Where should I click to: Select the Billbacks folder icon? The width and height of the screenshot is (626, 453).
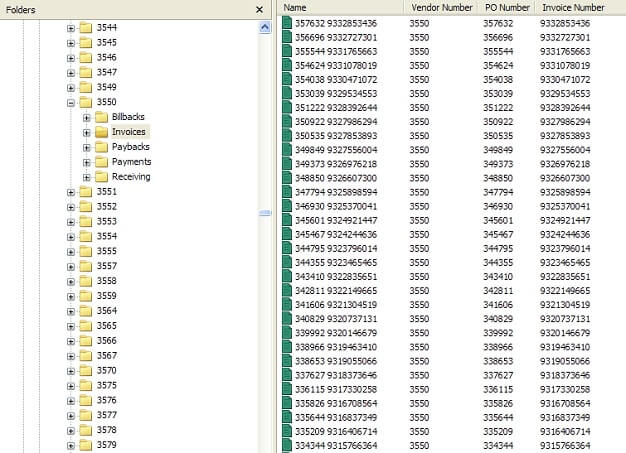tap(101, 117)
